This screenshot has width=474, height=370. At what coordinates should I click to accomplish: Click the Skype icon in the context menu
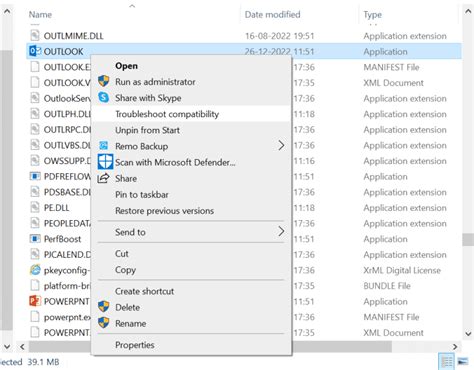(x=104, y=97)
